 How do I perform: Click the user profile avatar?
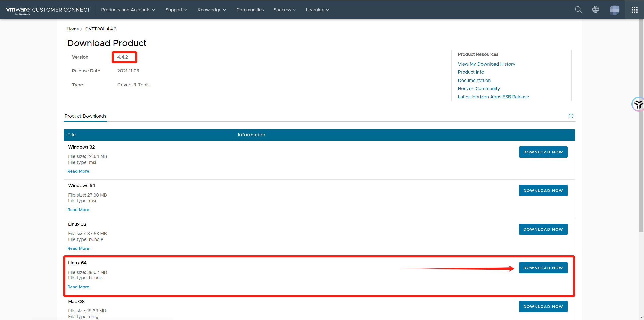click(614, 10)
